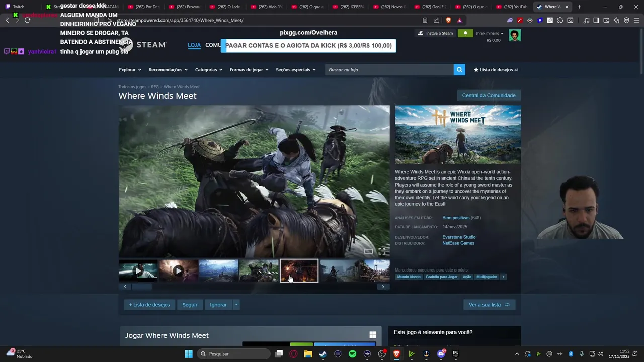Toggle fullscreen on the media viewer

(382, 251)
